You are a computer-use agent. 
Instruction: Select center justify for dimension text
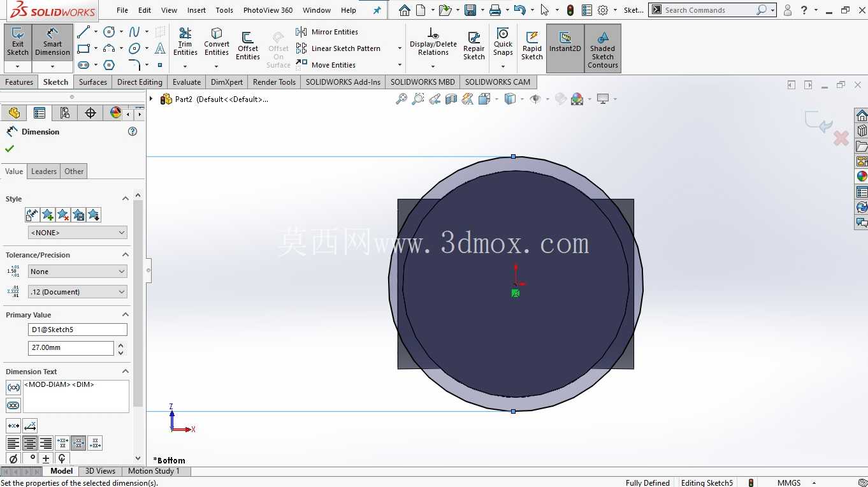[30, 443]
